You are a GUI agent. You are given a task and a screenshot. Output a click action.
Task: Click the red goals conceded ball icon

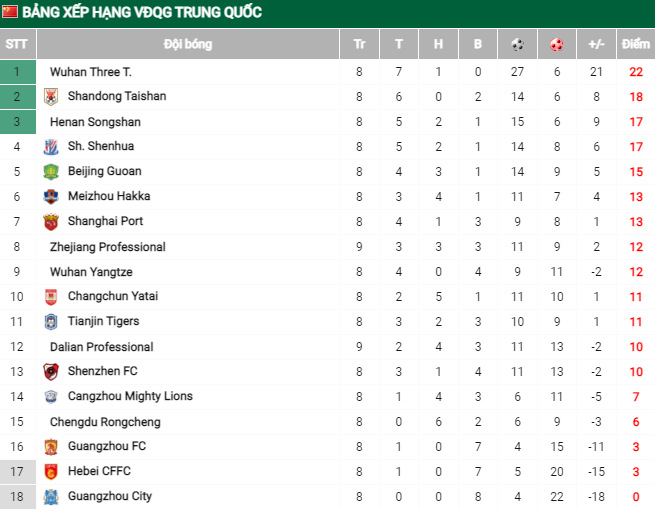[557, 45]
